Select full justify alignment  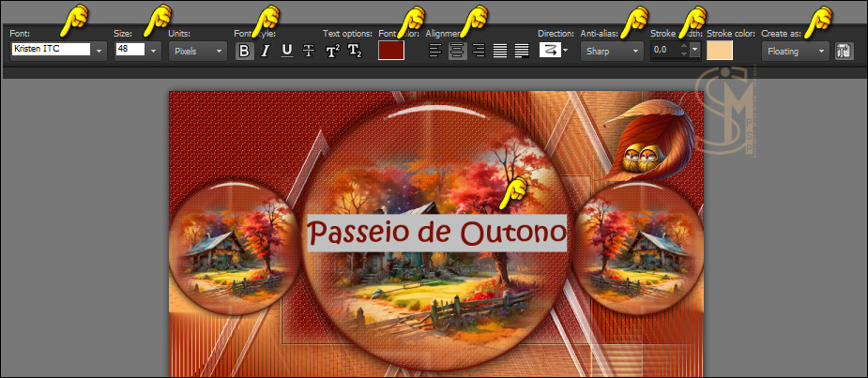click(x=500, y=51)
